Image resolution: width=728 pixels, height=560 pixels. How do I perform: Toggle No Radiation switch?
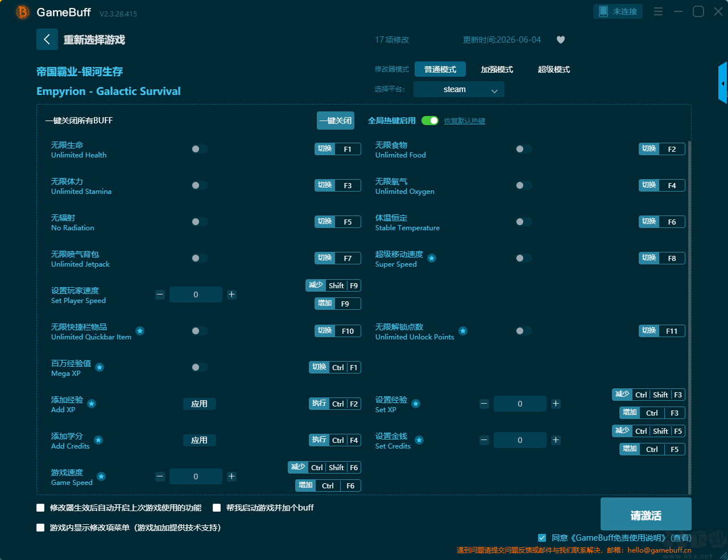200,222
